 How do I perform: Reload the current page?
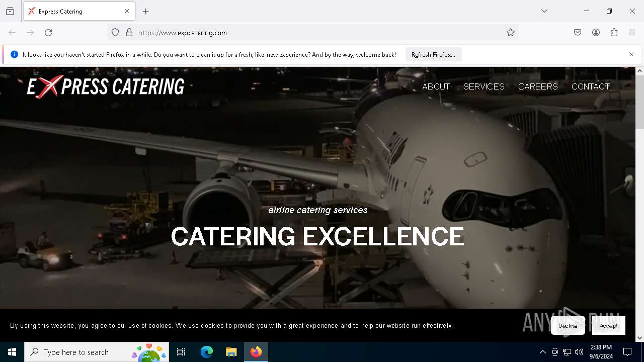click(48, 33)
